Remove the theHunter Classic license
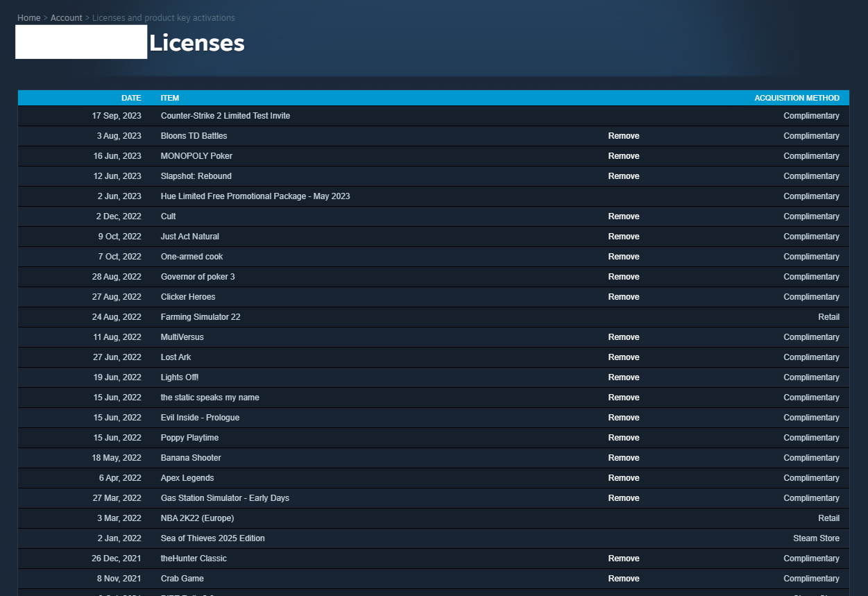The width and height of the screenshot is (868, 596). [623, 558]
